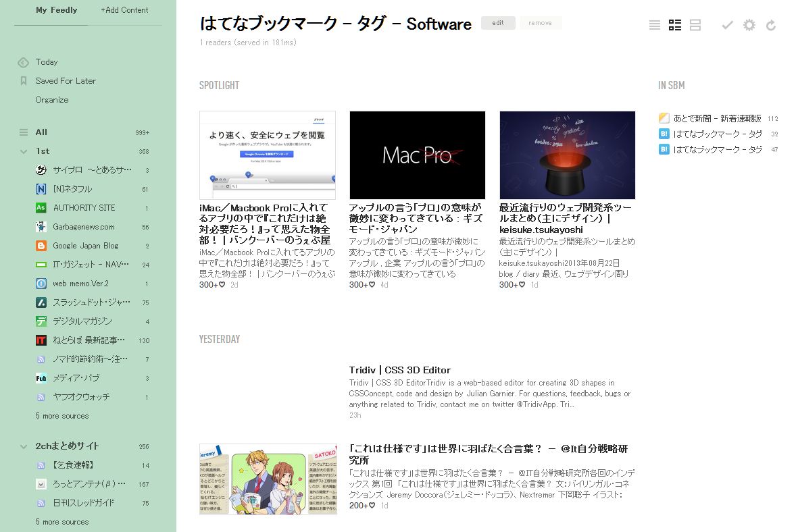This screenshot has height=532, width=798.
Task: Open 最近流行りのウェブ開発系ツール article title
Action: [x=565, y=219]
